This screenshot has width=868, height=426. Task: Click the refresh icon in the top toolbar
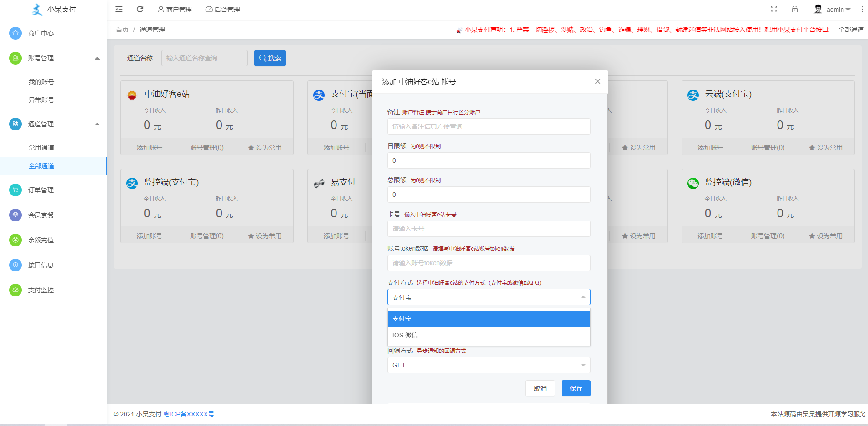tap(140, 9)
